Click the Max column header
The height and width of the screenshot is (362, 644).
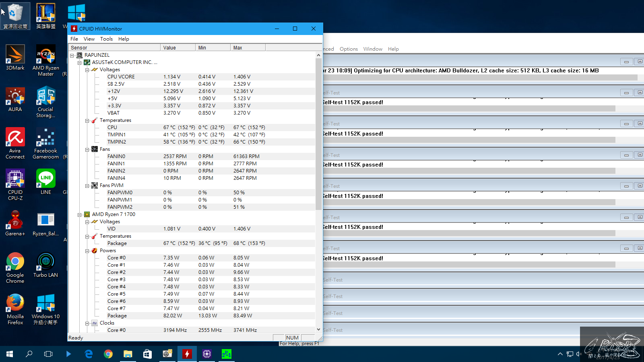[x=248, y=47]
